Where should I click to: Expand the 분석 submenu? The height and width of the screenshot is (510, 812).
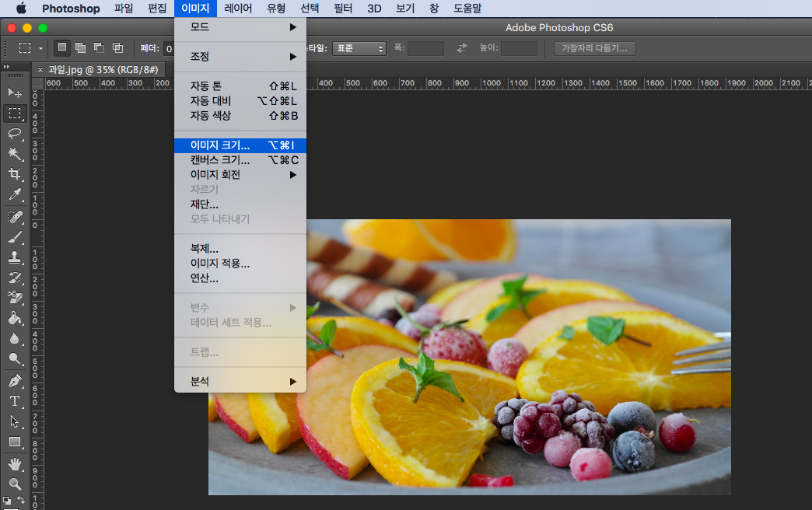coord(240,382)
